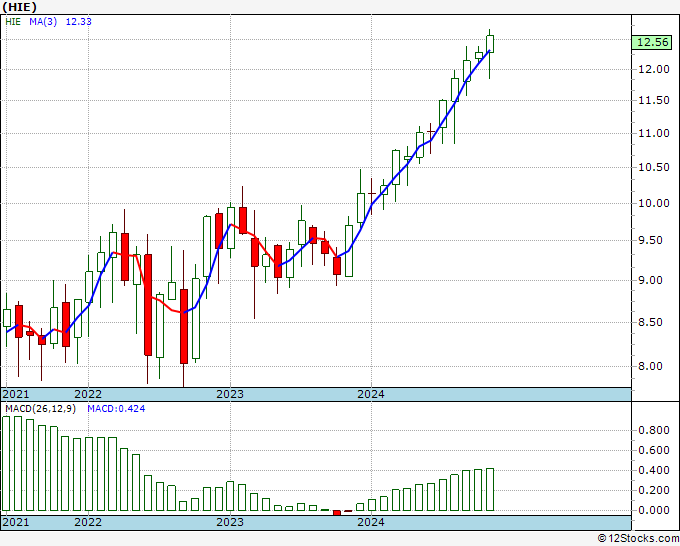Click the 10.00 price axis label
Image resolution: width=680 pixels, height=546 pixels.
point(654,203)
